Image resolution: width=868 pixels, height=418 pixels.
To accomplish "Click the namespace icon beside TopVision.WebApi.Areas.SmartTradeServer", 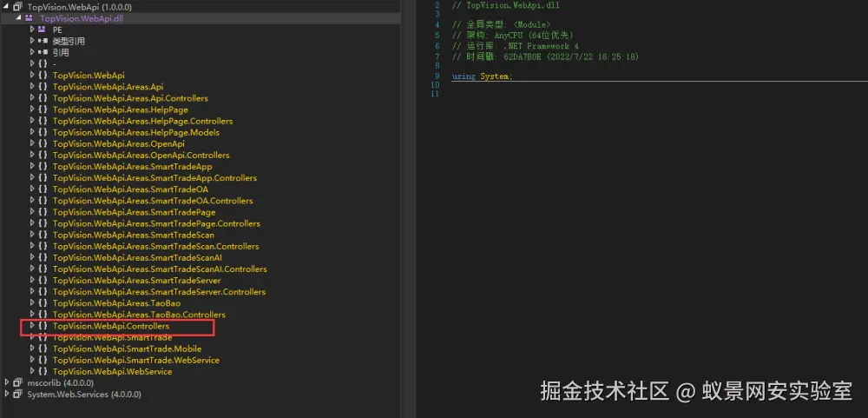I will click(43, 280).
